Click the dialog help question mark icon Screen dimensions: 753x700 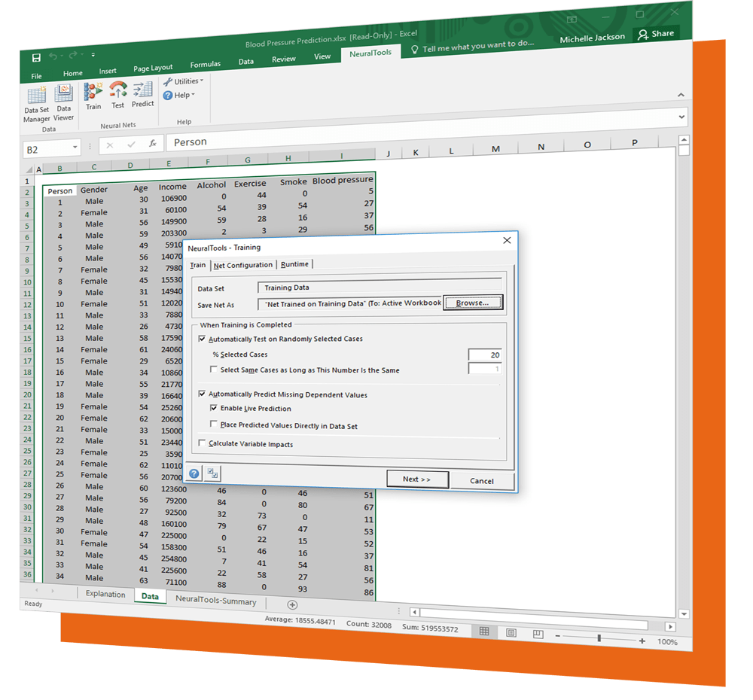click(194, 474)
